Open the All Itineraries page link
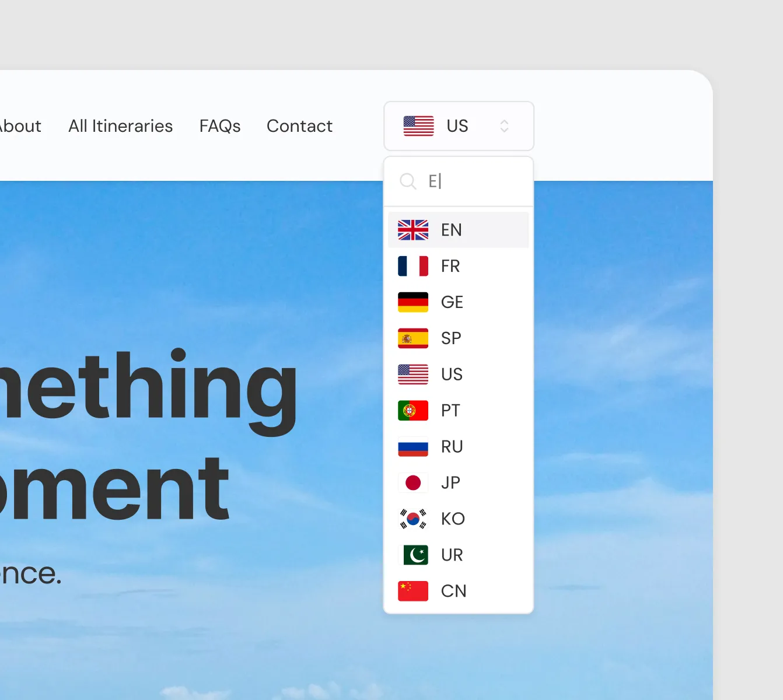The image size is (783, 700). click(121, 126)
